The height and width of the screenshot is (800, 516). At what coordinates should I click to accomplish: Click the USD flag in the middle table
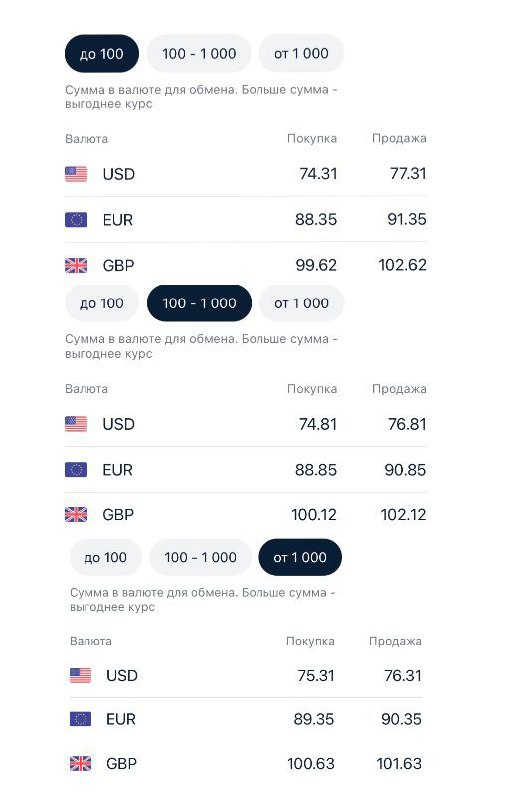76,424
